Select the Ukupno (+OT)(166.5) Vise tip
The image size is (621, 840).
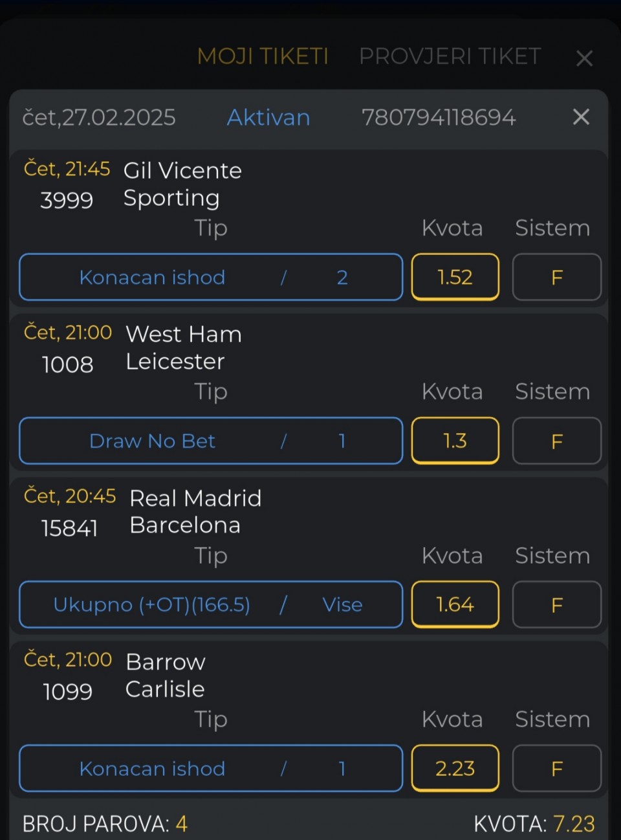(211, 604)
